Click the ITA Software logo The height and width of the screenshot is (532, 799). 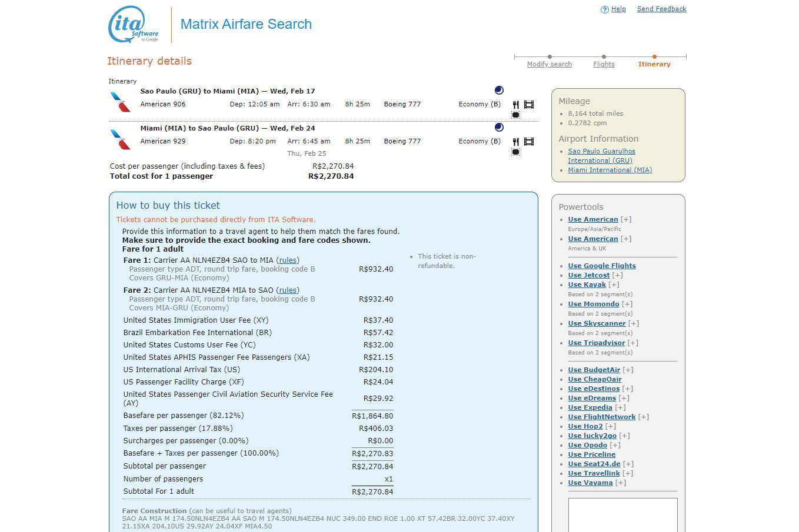(134, 25)
